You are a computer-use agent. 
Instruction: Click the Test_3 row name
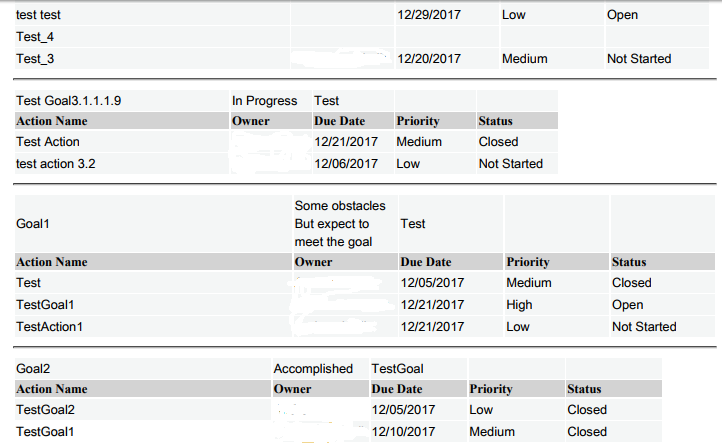(36, 59)
